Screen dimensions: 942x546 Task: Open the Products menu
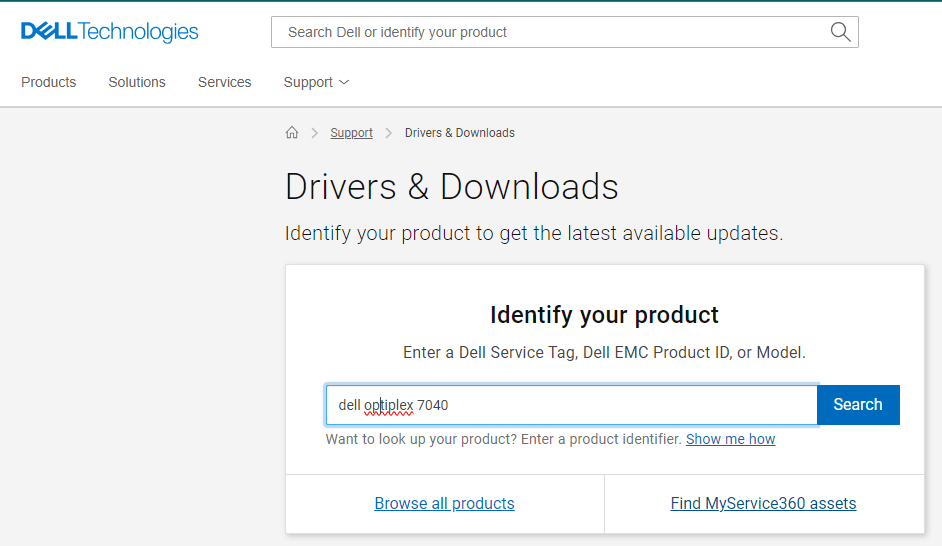point(49,82)
